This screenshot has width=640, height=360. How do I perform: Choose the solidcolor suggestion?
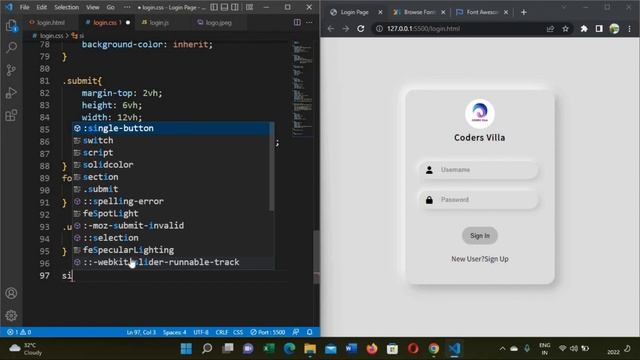point(173,165)
